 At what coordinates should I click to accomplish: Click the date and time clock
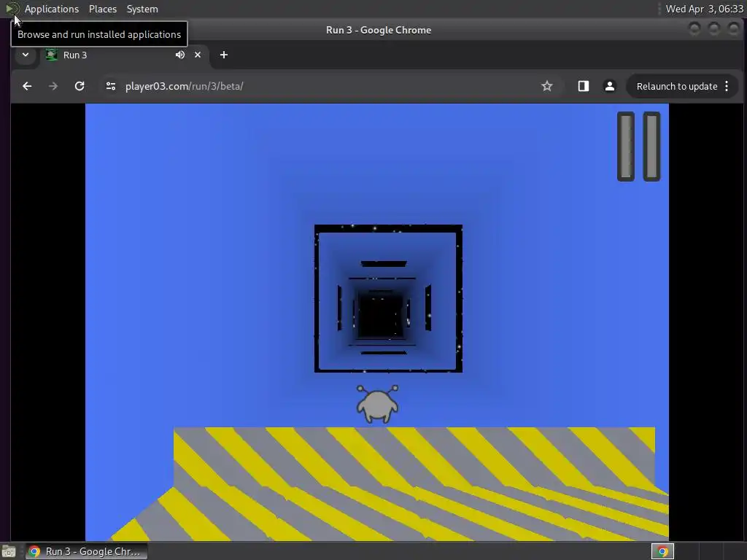click(704, 9)
